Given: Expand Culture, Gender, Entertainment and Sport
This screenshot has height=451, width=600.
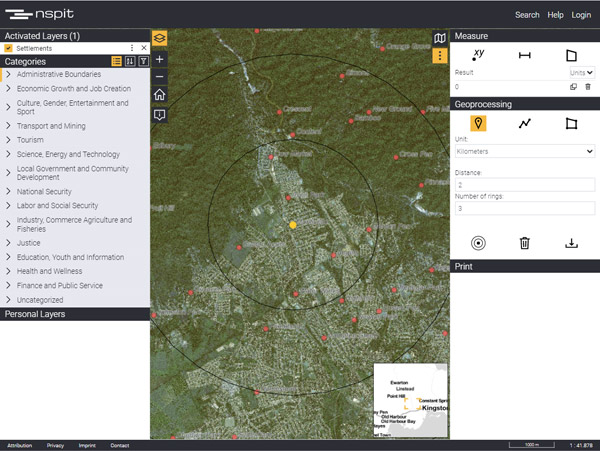Looking at the screenshot, I should tap(8, 107).
